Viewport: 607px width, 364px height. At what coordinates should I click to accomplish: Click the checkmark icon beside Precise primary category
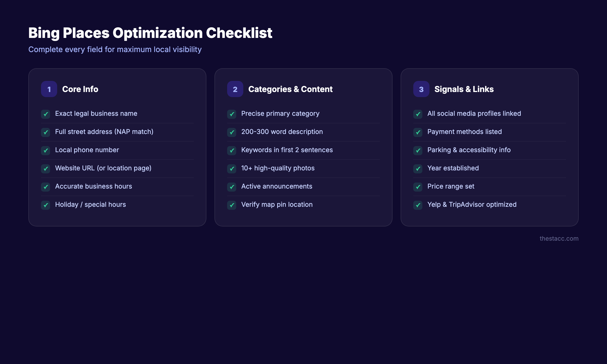(x=232, y=114)
